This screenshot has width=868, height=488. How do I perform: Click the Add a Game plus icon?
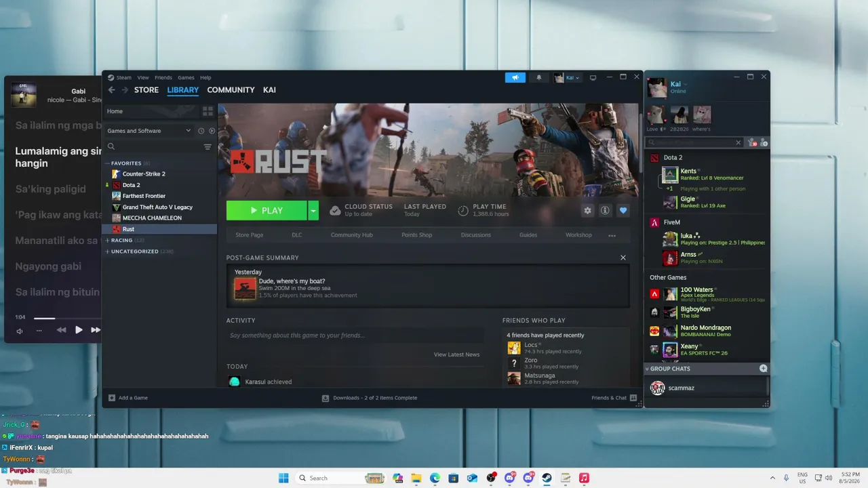(112, 398)
